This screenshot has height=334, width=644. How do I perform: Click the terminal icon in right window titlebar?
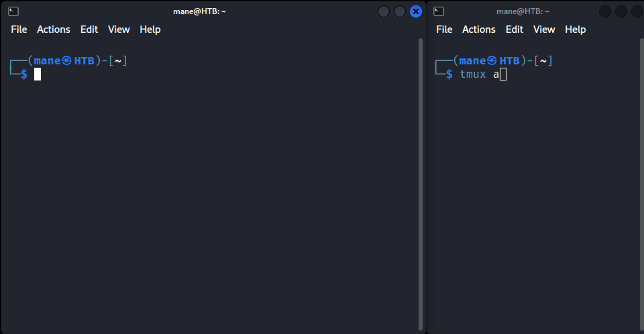point(439,11)
